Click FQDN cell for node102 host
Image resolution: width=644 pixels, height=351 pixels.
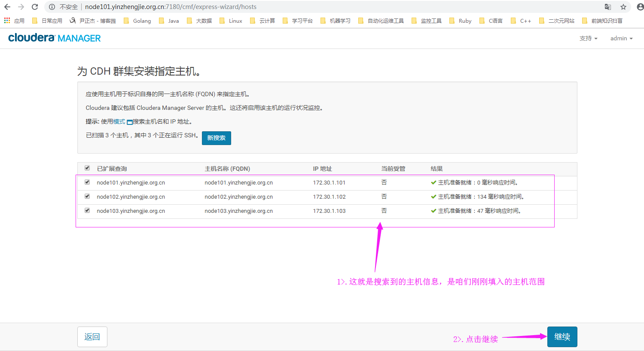(238, 197)
